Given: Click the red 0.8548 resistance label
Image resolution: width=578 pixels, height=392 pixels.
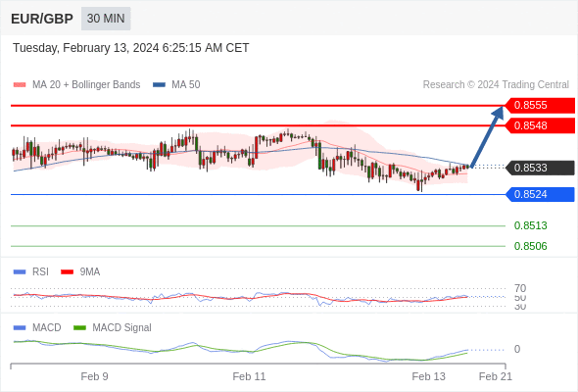Looking at the screenshot, I should pyautogui.click(x=540, y=125).
